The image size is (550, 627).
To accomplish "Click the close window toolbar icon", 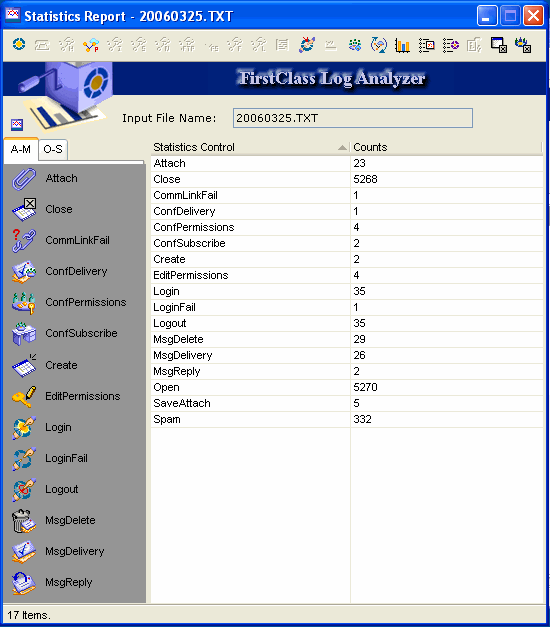I will (499, 45).
